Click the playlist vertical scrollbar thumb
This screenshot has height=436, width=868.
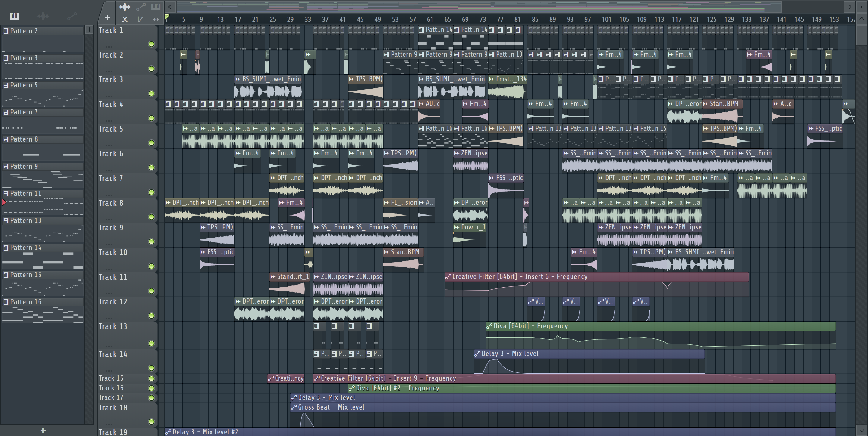861,35
